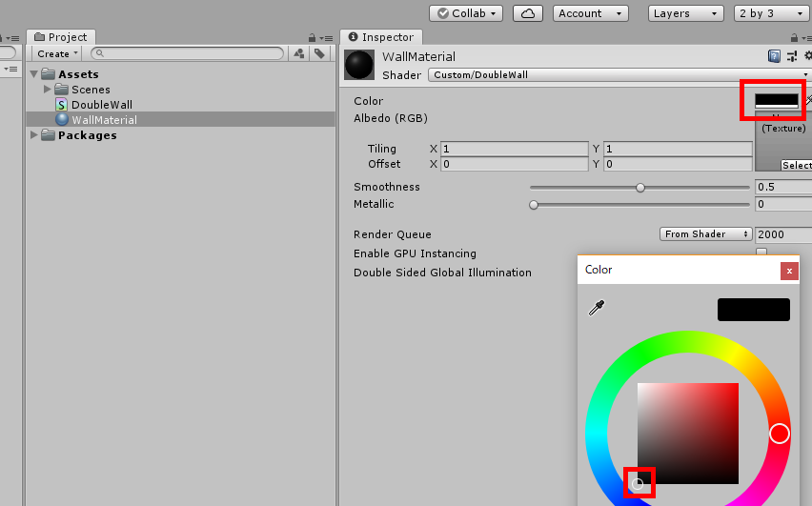Click the WallMaterial preview sphere thumbnail

click(359, 65)
